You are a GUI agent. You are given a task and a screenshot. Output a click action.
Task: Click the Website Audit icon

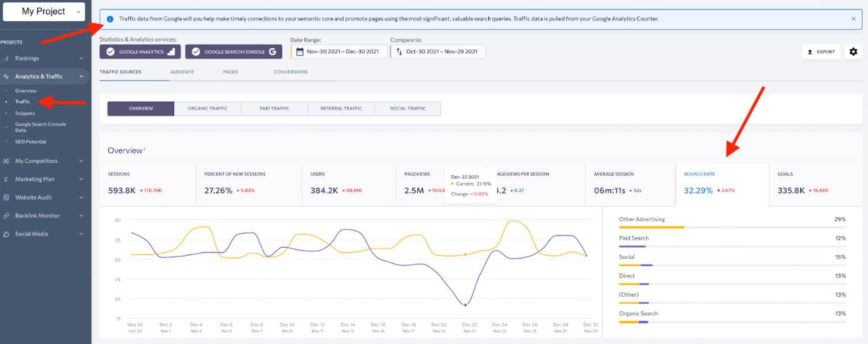pos(6,197)
